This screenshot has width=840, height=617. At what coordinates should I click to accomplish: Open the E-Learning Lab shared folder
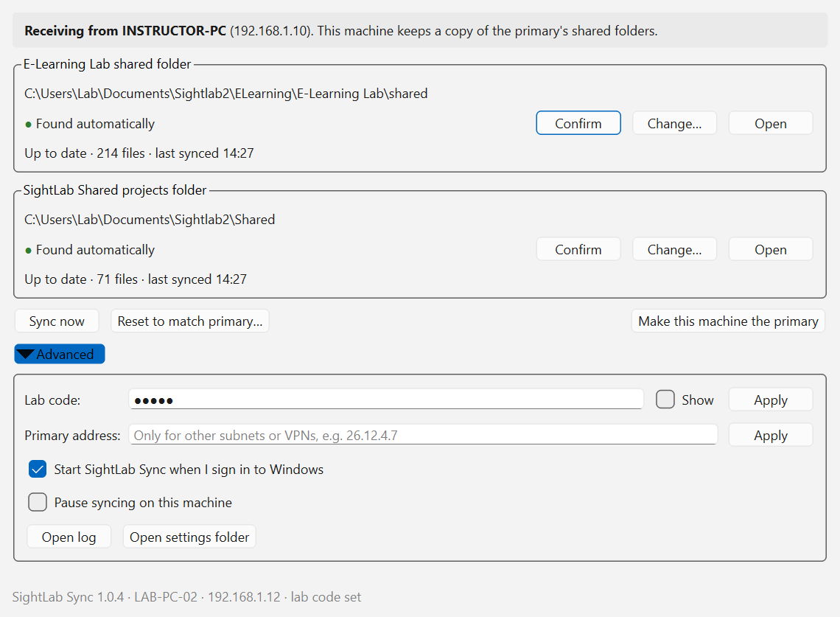[770, 123]
